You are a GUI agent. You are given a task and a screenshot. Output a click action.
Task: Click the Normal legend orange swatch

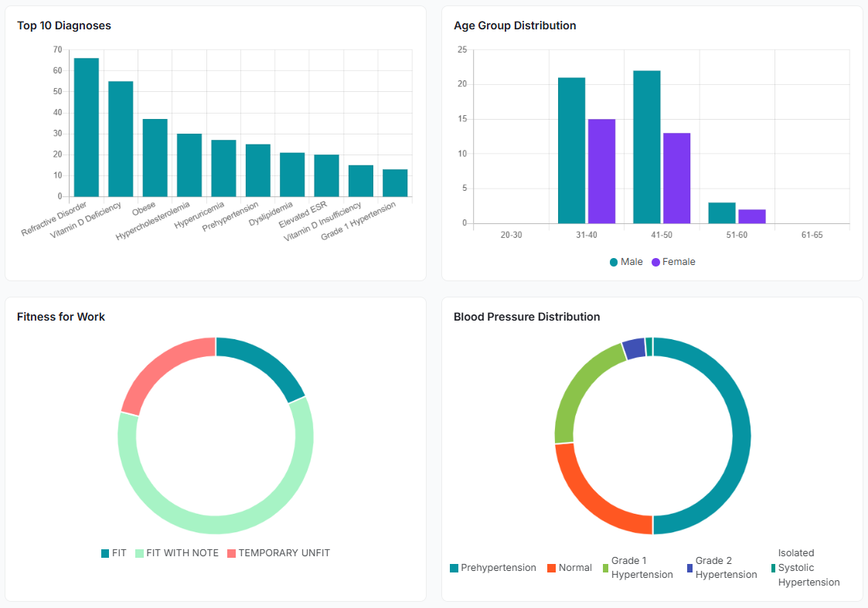(x=551, y=568)
